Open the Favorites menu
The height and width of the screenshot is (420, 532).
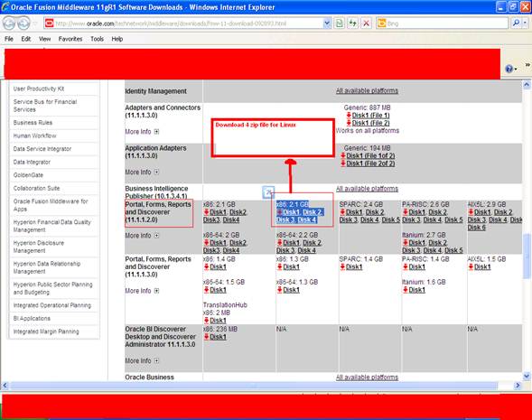click(x=70, y=39)
